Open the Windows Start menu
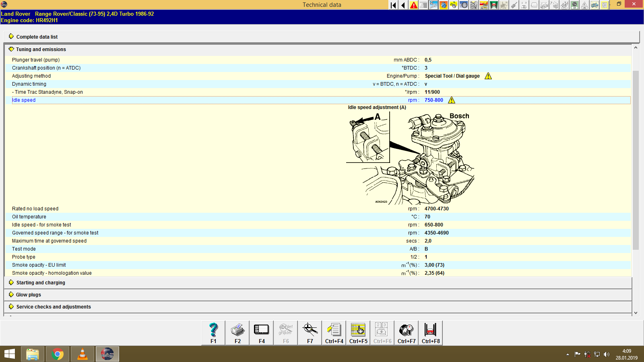This screenshot has height=362, width=644. [x=8, y=354]
